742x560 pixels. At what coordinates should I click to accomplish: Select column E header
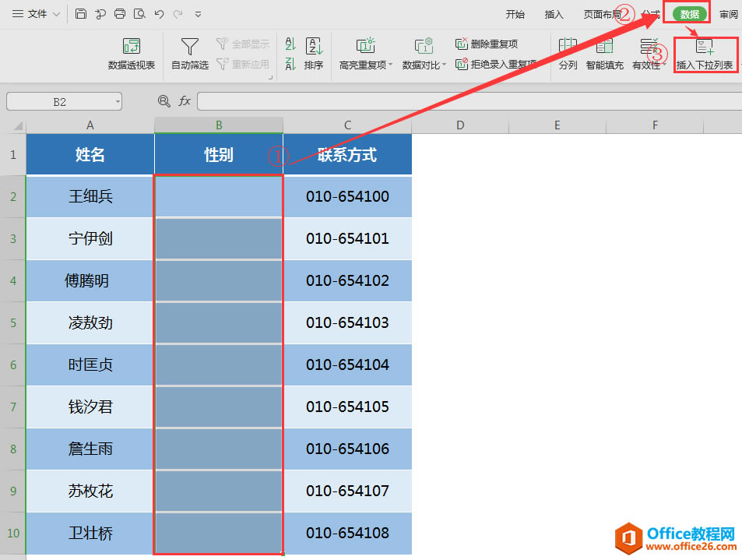557,125
